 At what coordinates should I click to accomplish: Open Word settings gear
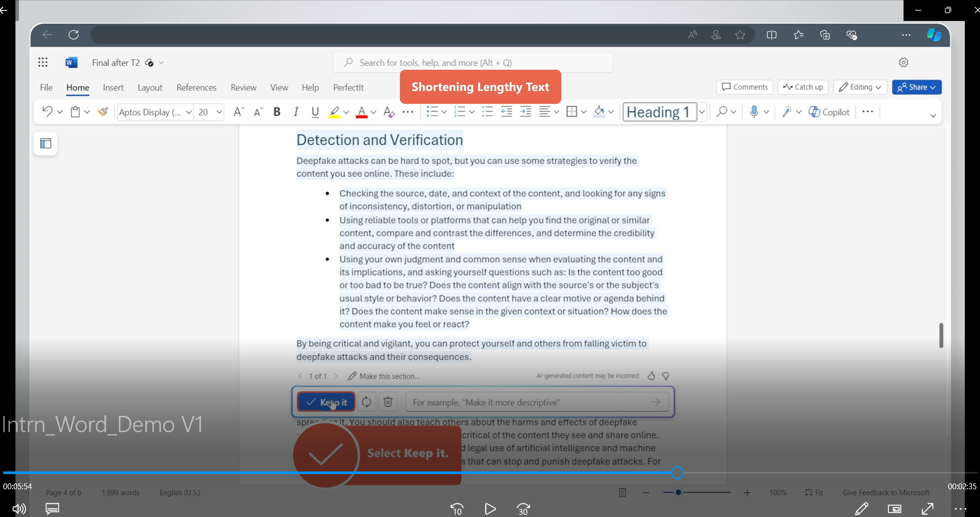coord(904,62)
